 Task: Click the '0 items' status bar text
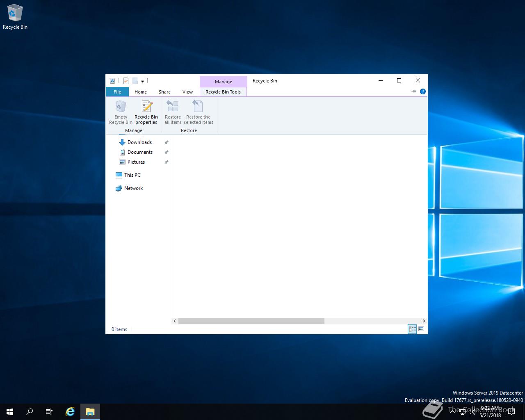119,329
